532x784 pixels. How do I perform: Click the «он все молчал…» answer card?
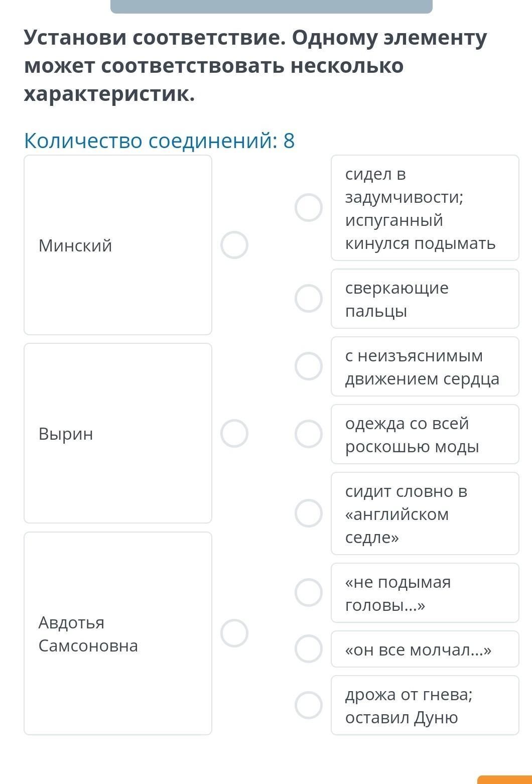425,649
